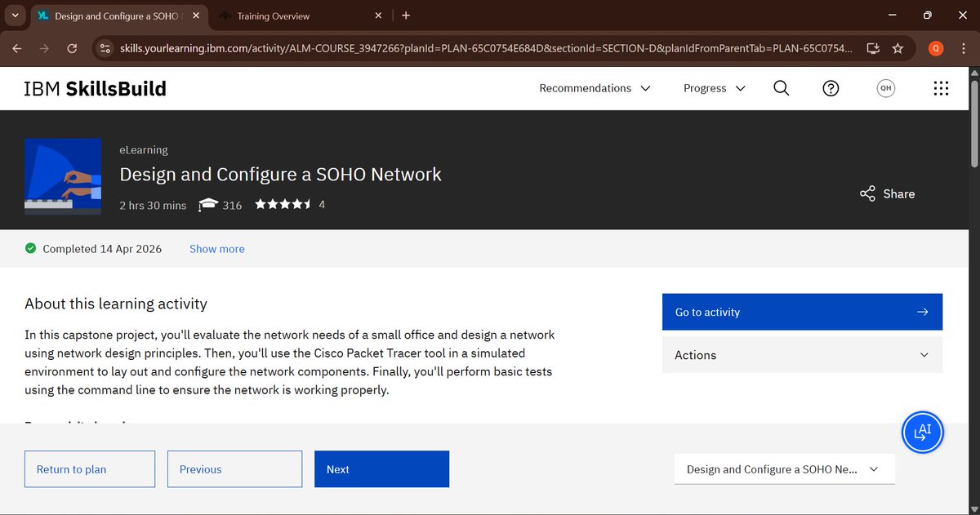
Task: Click the star rating display
Action: pyautogui.click(x=283, y=205)
